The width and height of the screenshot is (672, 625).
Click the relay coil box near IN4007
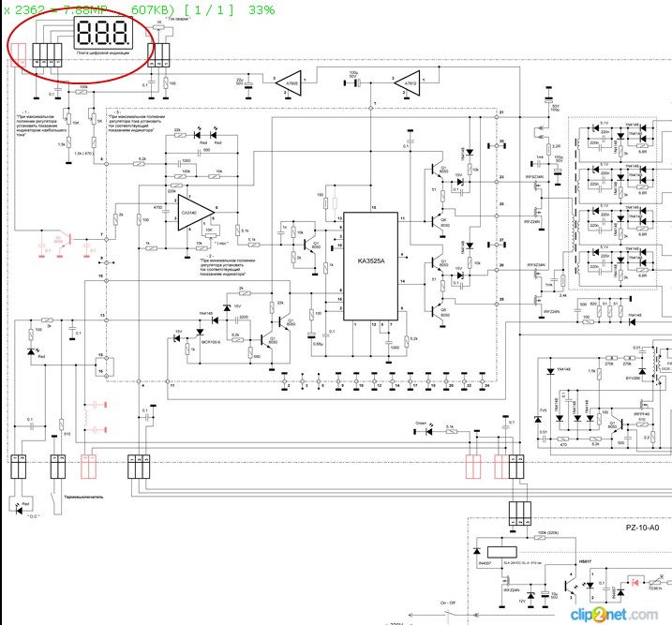(504, 548)
